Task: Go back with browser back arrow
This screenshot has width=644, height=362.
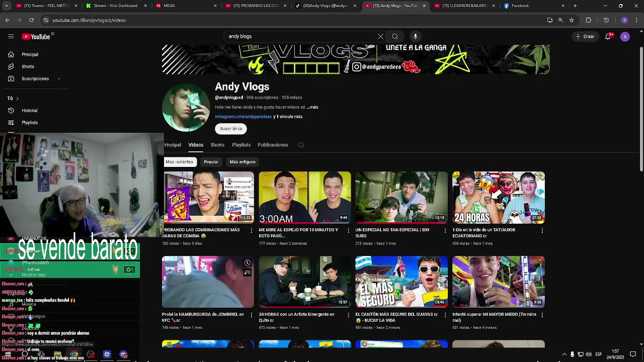Action: (x=7, y=20)
